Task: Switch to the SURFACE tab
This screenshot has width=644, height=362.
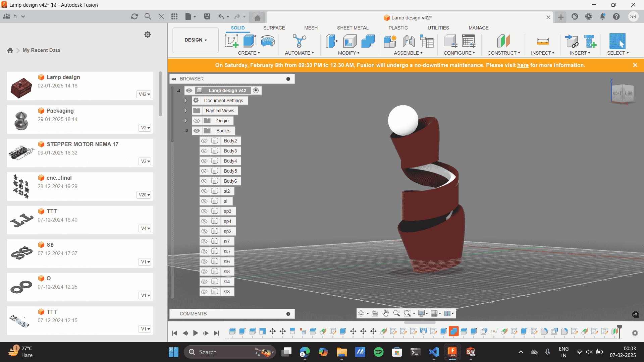Action: pos(274,28)
